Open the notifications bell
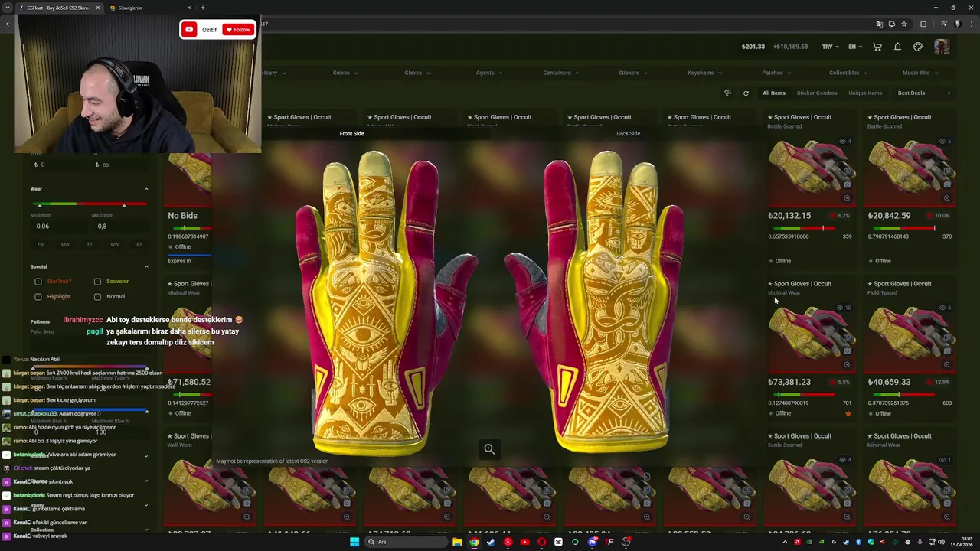980x551 pixels. (897, 47)
